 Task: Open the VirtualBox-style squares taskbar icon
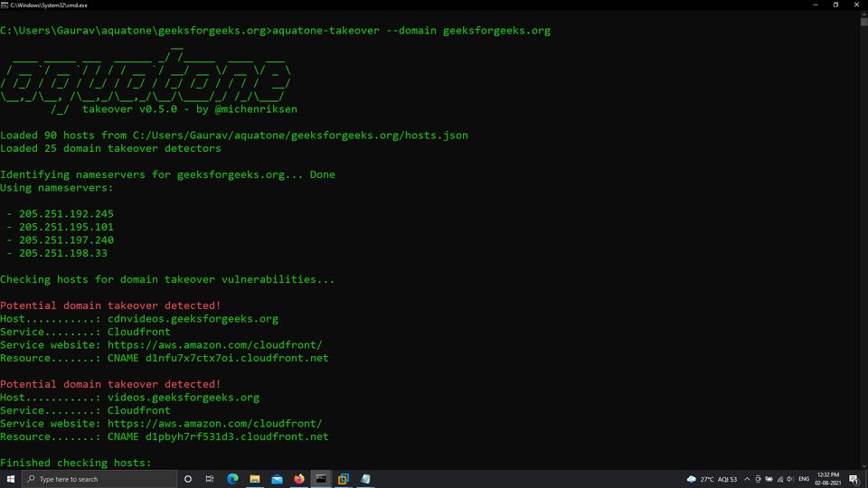click(x=344, y=479)
